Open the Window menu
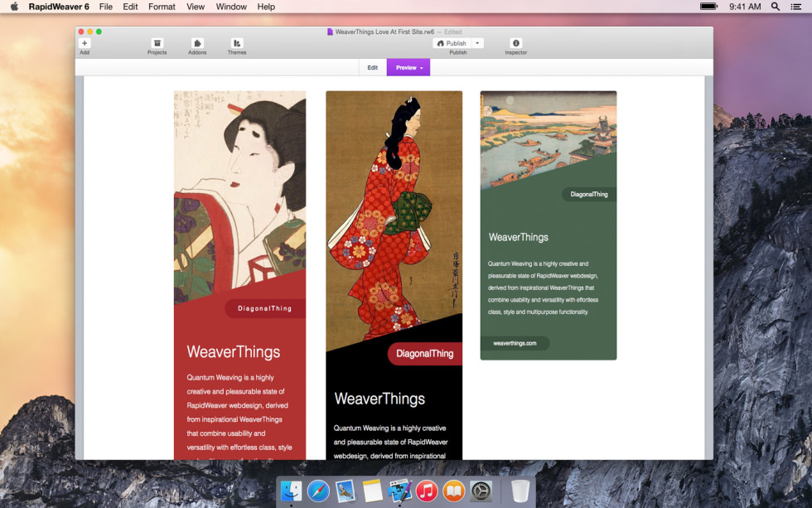The width and height of the screenshot is (812, 508). pos(231,7)
